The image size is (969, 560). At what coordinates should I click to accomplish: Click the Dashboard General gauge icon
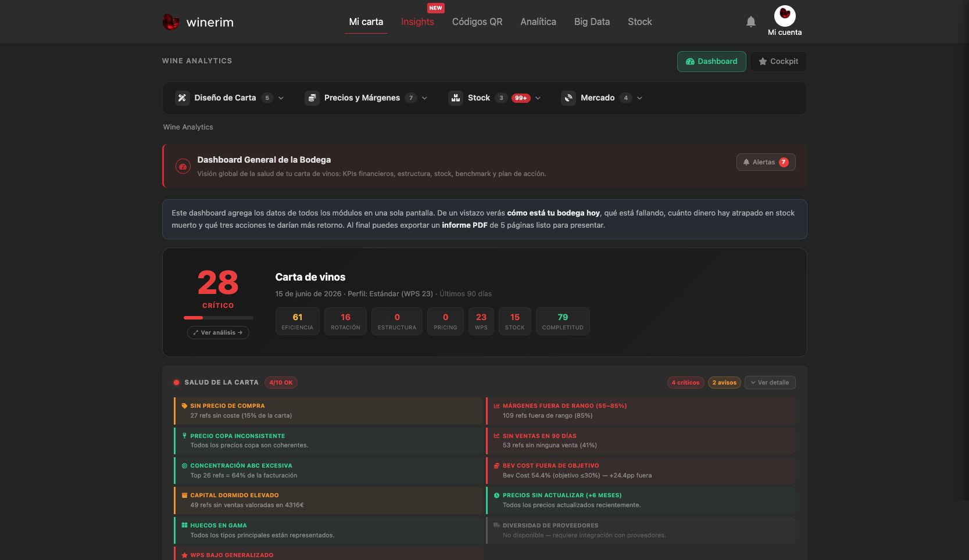pyautogui.click(x=183, y=166)
